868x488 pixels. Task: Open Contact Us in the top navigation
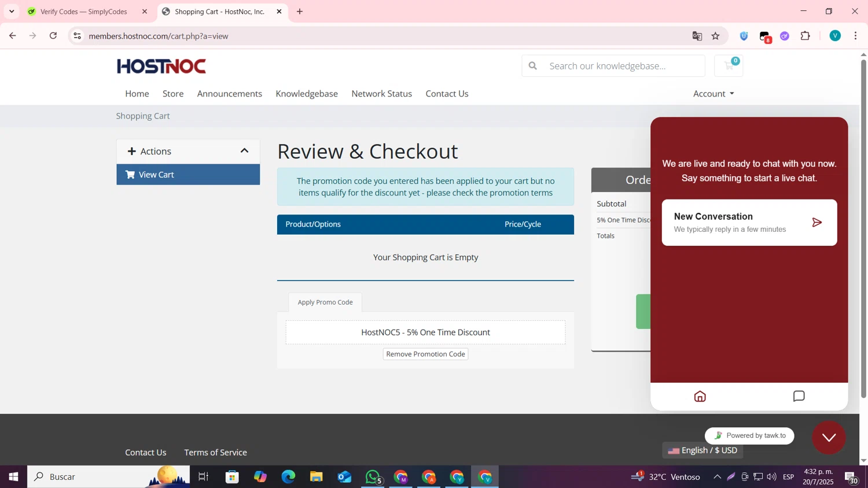pyautogui.click(x=447, y=94)
